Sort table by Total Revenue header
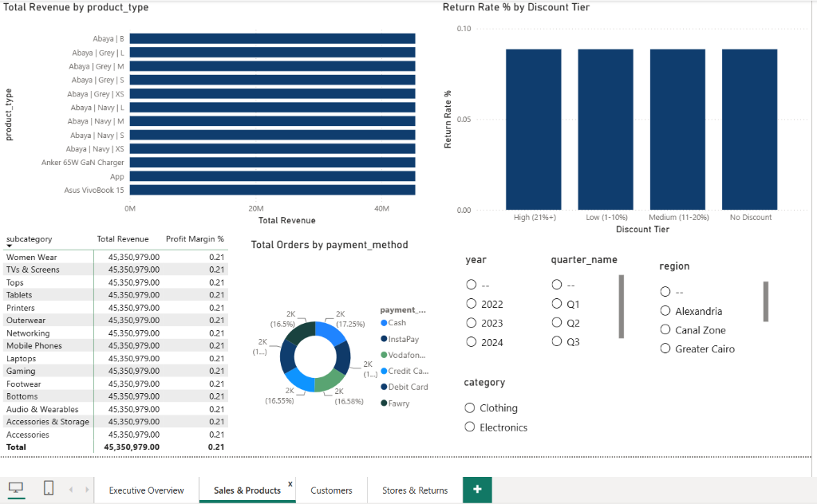The image size is (817, 504). click(x=123, y=239)
